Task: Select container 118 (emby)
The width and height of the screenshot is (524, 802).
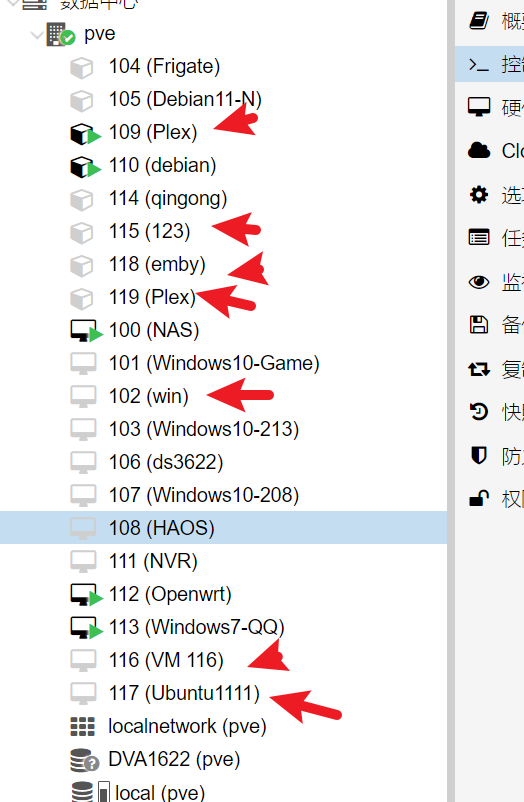Action: click(223, 264)
